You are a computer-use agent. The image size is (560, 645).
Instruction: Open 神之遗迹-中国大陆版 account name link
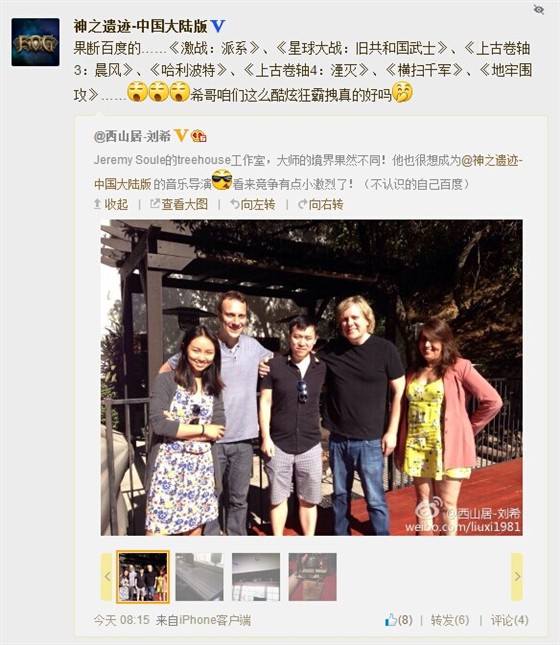coord(140,26)
